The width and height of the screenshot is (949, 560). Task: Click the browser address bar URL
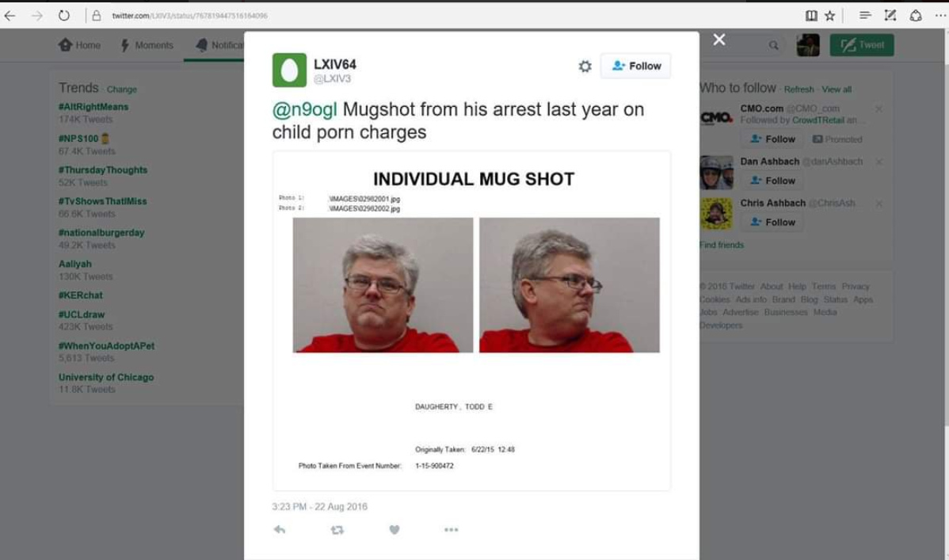coord(189,16)
